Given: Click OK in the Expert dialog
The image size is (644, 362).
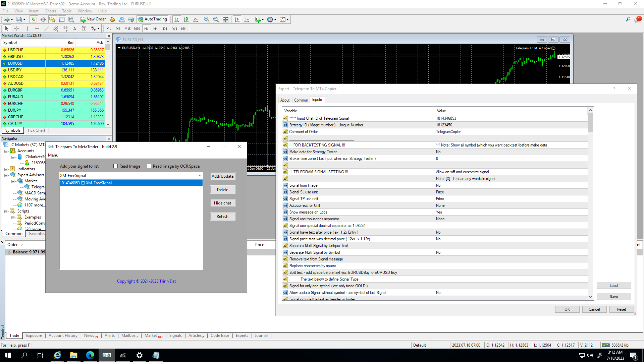Looking at the screenshot, I should (x=567, y=309).
